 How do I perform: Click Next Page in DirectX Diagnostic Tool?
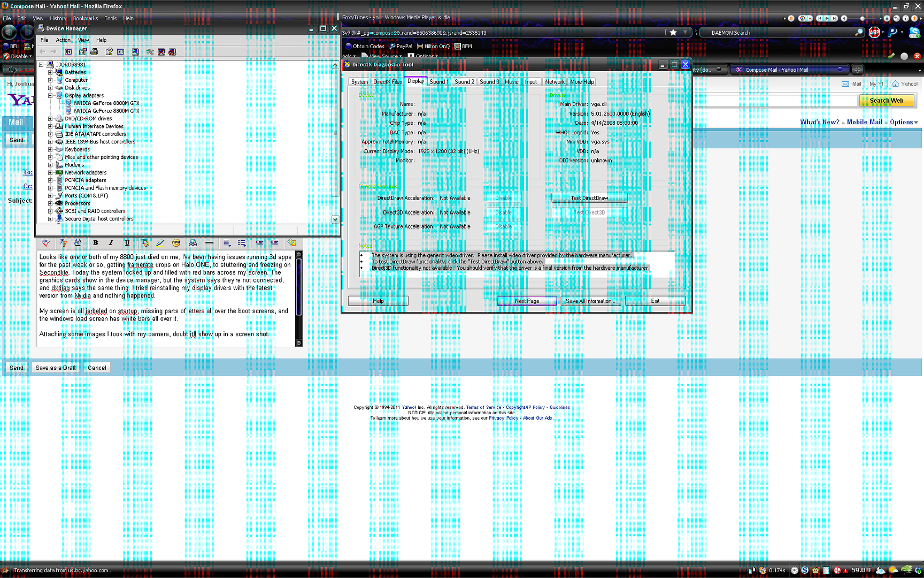coord(527,301)
